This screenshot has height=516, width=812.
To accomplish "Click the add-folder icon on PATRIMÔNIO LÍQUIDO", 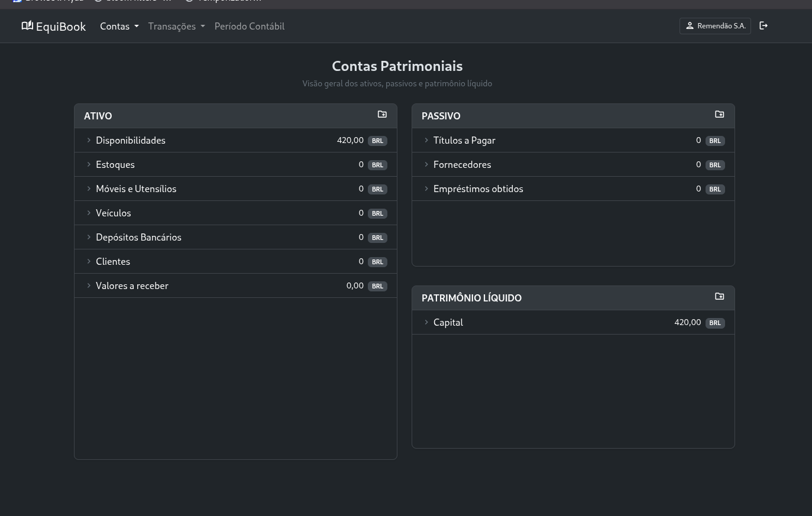I will click(719, 296).
